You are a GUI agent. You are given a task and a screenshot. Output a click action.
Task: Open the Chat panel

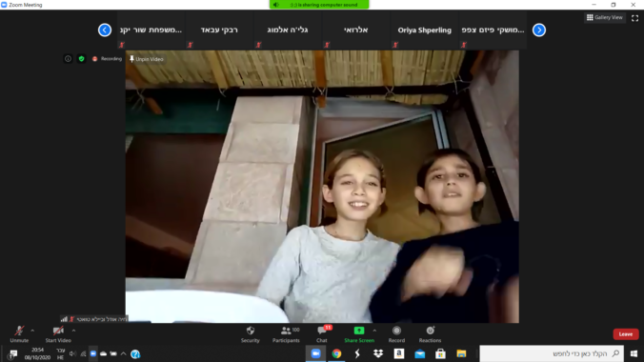322,334
